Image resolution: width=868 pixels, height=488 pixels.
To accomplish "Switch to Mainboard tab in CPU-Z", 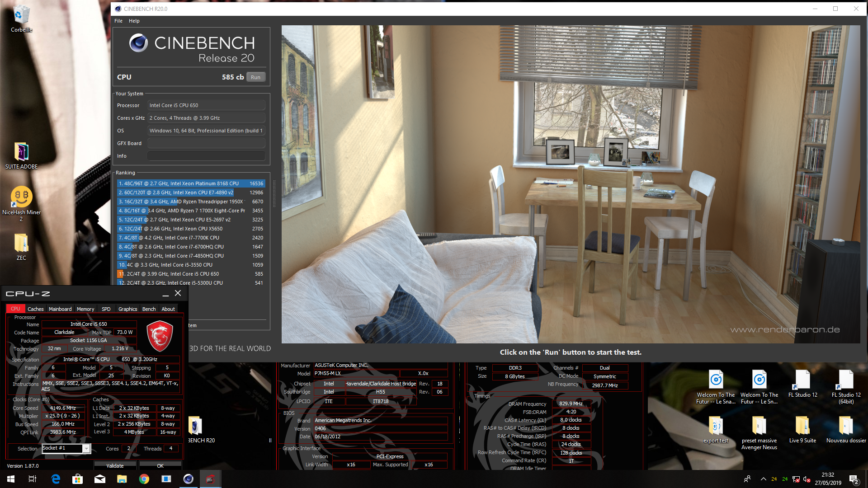I will point(60,309).
